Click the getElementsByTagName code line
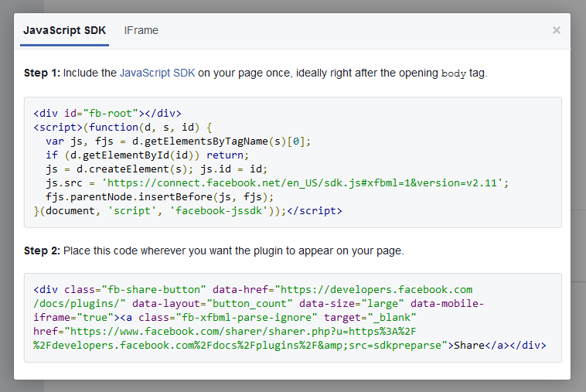Image resolution: width=586 pixels, height=392 pixels. coord(179,141)
